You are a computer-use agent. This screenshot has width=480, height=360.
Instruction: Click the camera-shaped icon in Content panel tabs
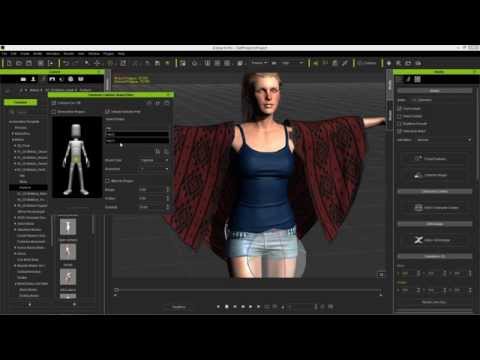coord(23,79)
